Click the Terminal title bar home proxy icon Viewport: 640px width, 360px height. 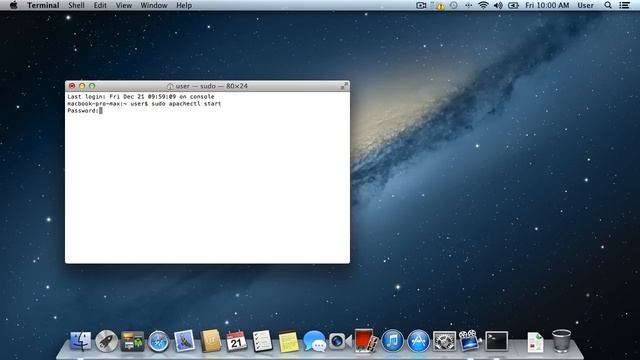170,86
